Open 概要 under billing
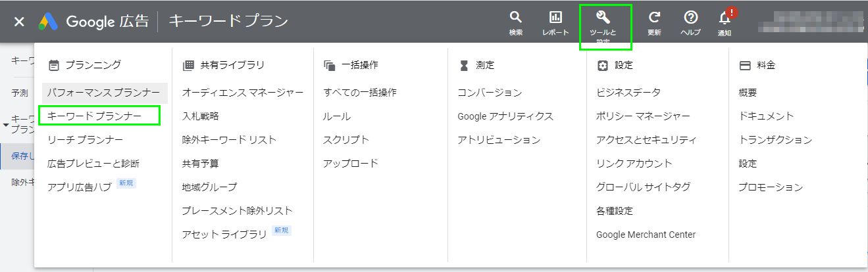Viewport: 868px width, 272px height. click(x=748, y=93)
